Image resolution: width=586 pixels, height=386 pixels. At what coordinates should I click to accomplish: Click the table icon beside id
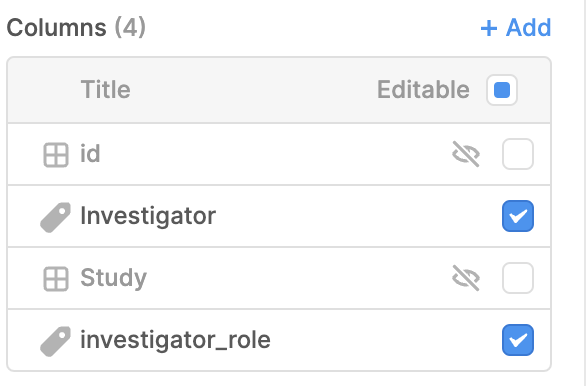[x=56, y=154]
